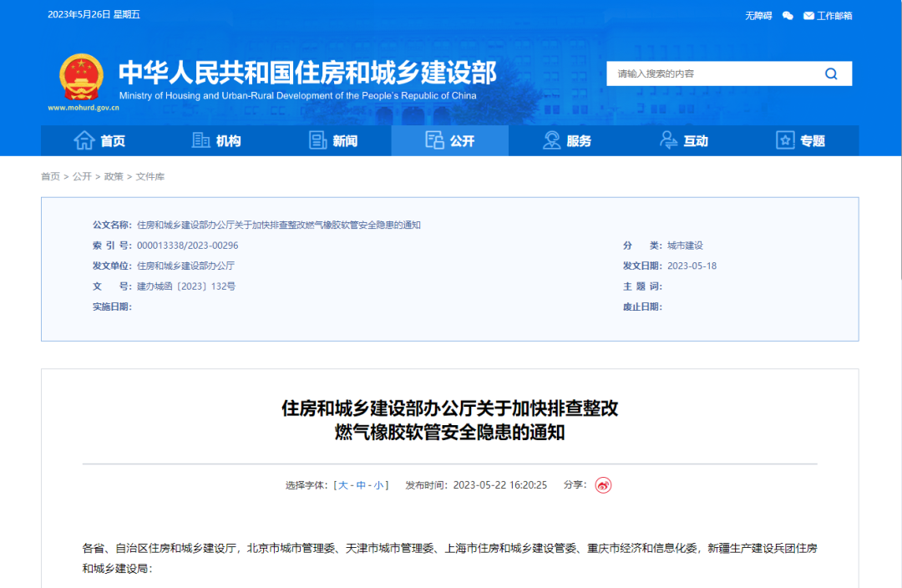Click the person icon beside 服务
The image size is (902, 588).
coord(552,139)
